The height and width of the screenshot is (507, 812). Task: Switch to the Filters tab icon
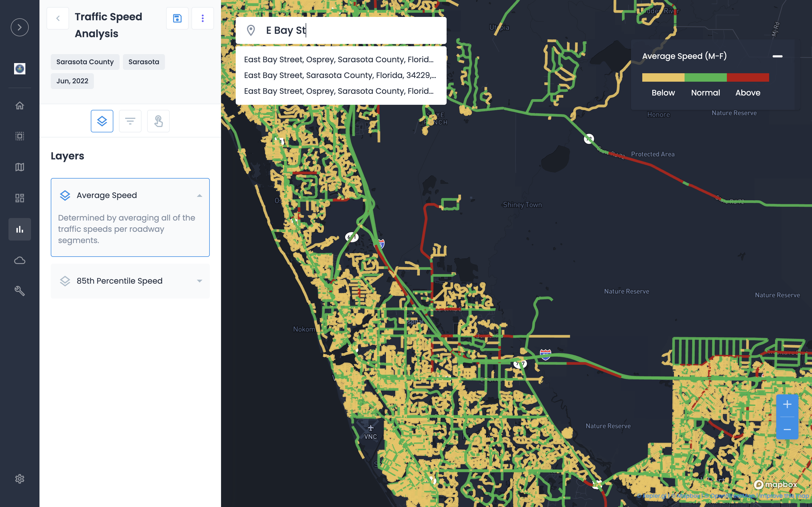point(130,121)
